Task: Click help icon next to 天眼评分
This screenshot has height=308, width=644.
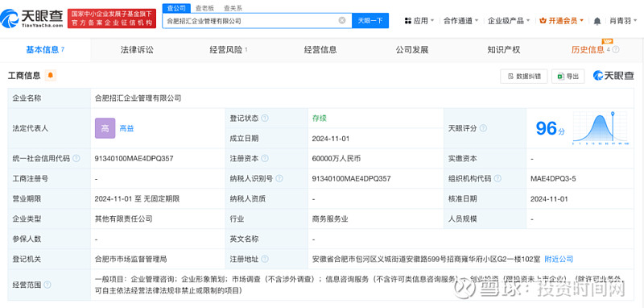Action: [483, 128]
